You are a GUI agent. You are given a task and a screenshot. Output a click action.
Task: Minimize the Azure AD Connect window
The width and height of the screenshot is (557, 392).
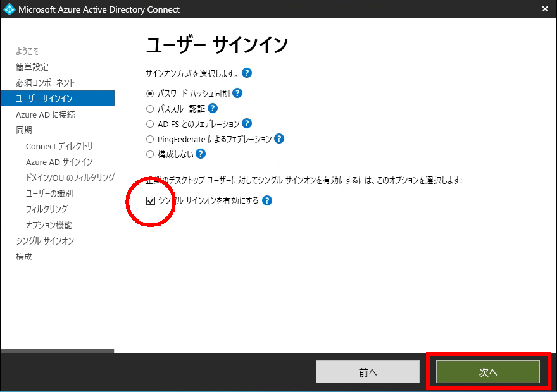[527, 9]
